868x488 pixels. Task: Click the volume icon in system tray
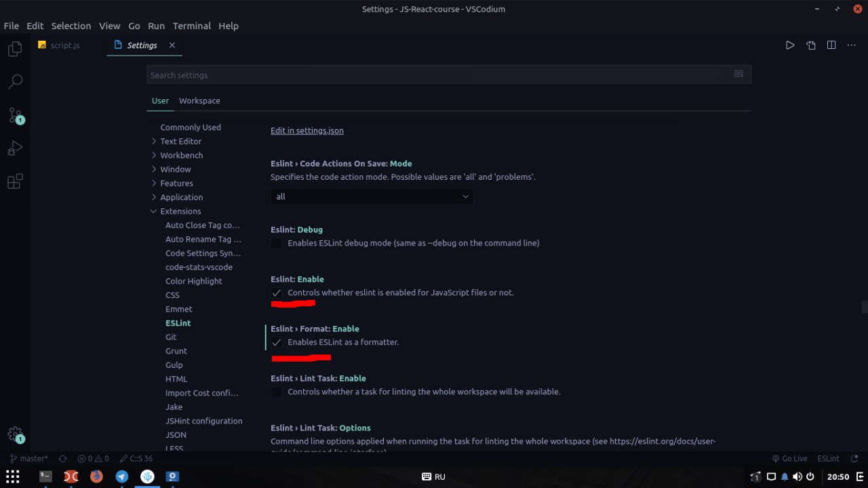pyautogui.click(x=797, y=476)
